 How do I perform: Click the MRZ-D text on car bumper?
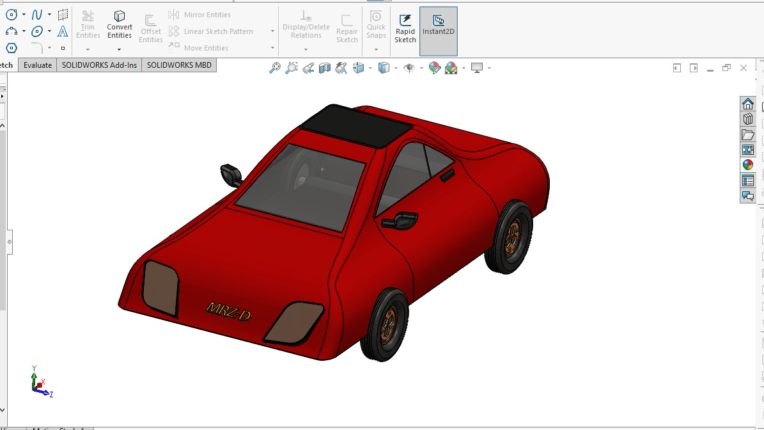click(x=229, y=312)
